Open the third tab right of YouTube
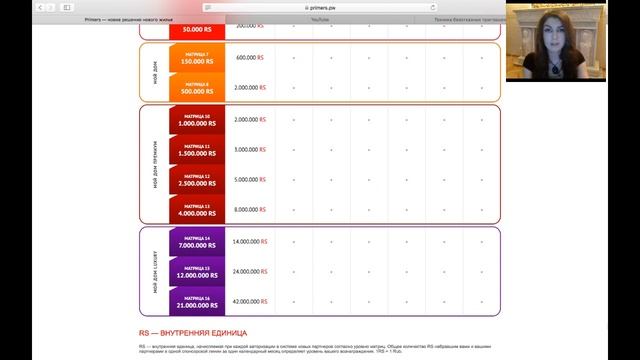This screenshot has width=640, height=360. click(460, 19)
